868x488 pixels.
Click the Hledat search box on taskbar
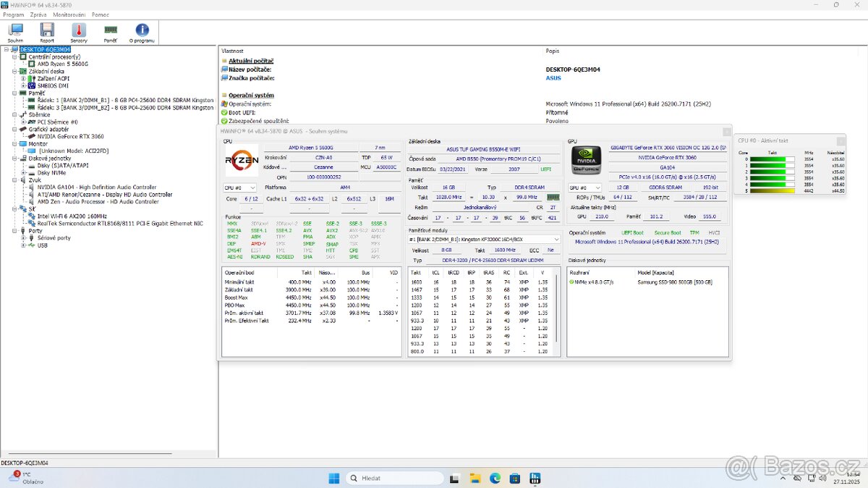point(396,478)
